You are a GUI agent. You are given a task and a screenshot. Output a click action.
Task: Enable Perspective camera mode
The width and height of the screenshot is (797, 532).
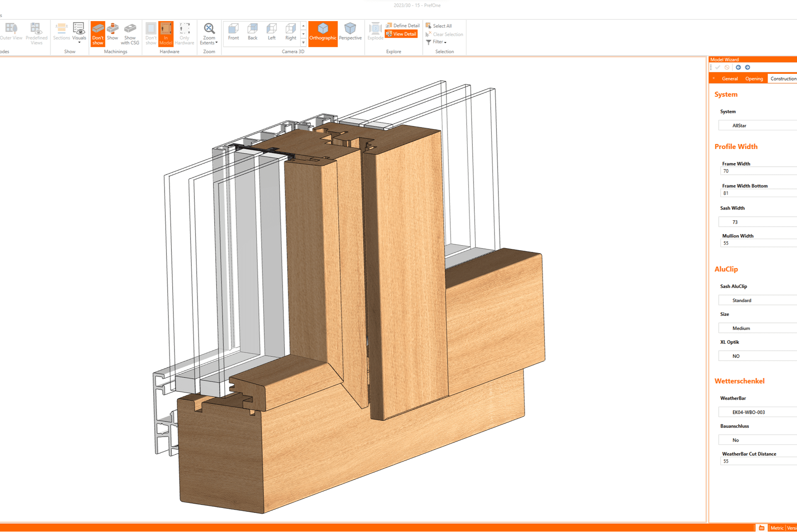click(x=350, y=32)
